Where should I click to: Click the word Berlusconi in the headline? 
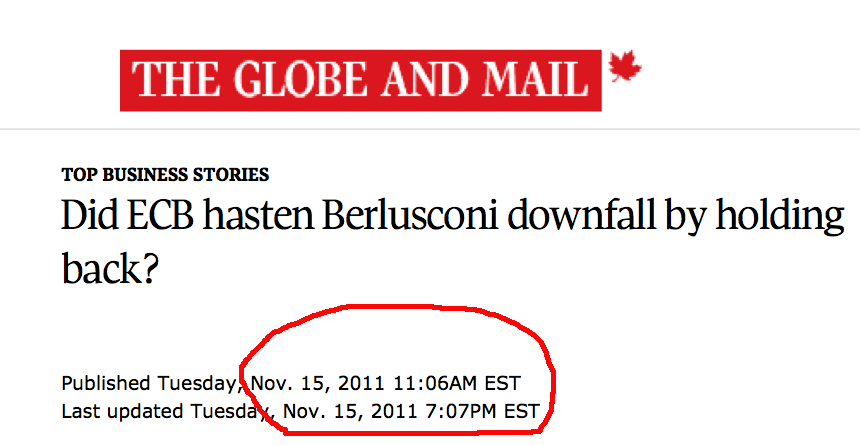coord(410,215)
